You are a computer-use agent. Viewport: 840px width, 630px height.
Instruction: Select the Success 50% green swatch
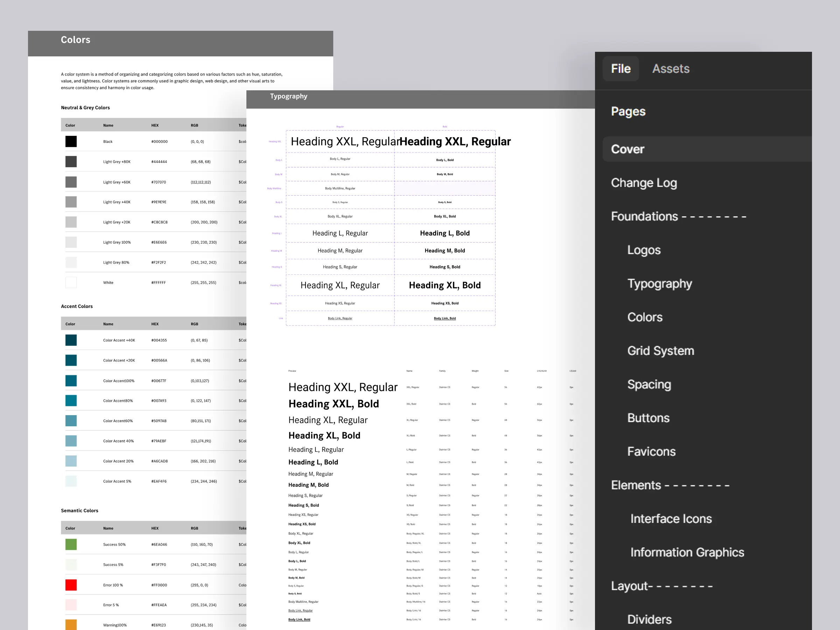click(x=71, y=545)
